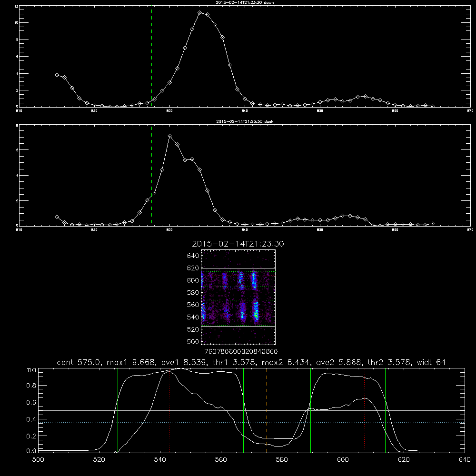Click the last diamond marker of the dusk curve

point(433,223)
